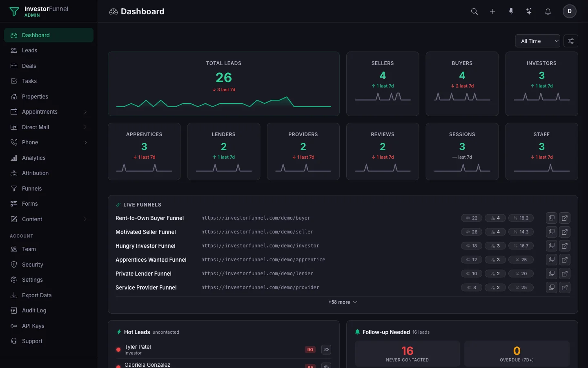Open the AI sparkle assistant icon
The height and width of the screenshot is (368, 588).
point(529,11)
